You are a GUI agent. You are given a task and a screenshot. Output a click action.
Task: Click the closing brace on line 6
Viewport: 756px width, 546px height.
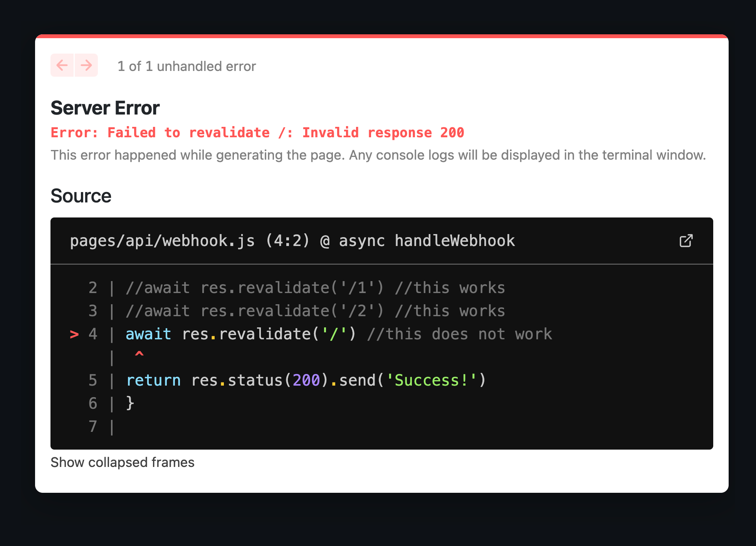tap(130, 403)
